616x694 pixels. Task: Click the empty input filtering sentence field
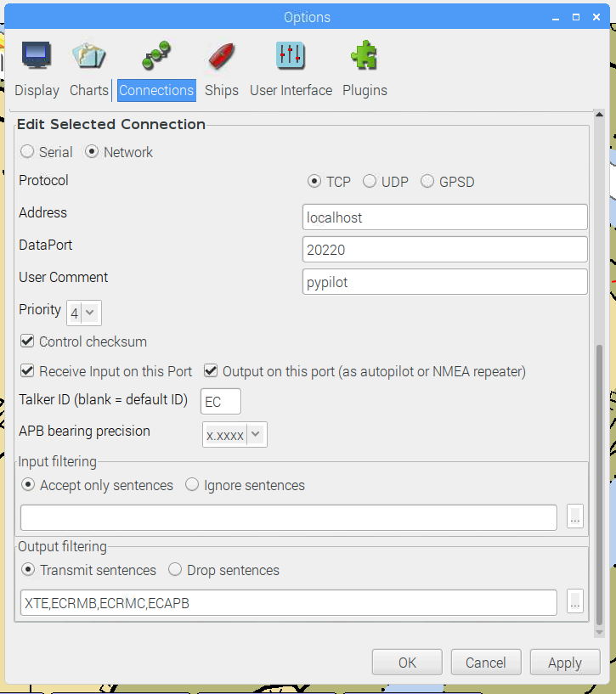click(x=289, y=517)
